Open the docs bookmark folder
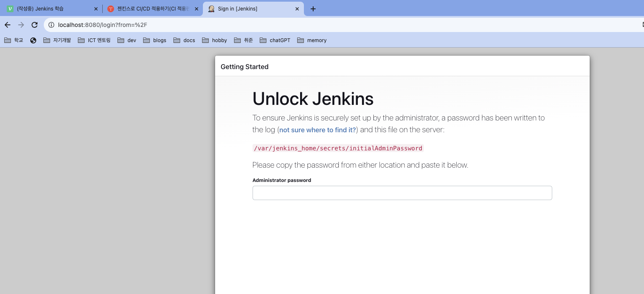Image resolution: width=644 pixels, height=294 pixels. (184, 40)
